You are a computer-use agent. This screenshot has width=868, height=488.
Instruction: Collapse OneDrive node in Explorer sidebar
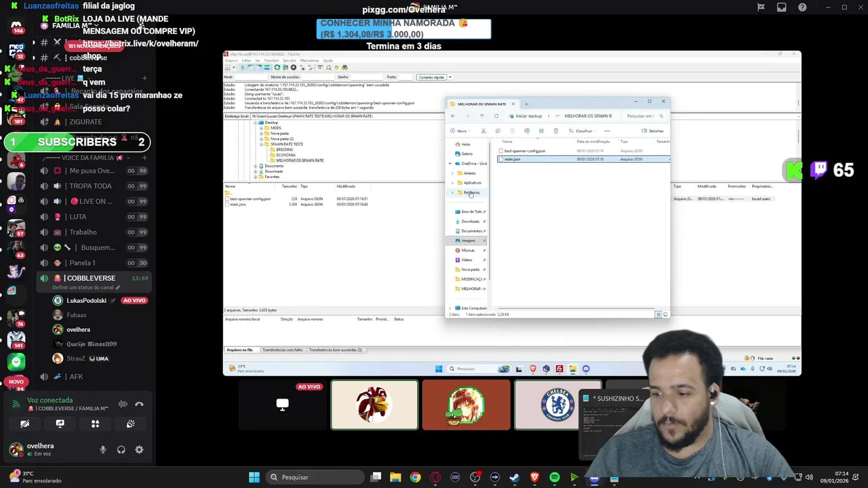450,164
